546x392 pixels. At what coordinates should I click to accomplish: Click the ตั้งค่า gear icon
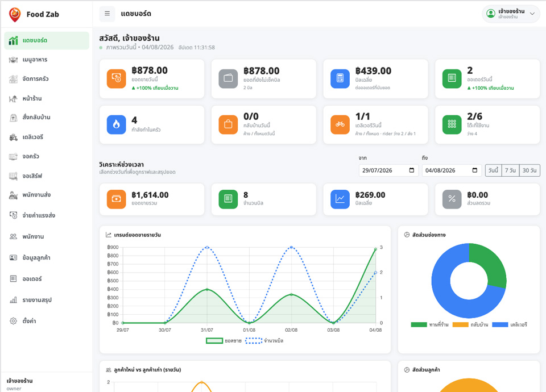pyautogui.click(x=13, y=321)
